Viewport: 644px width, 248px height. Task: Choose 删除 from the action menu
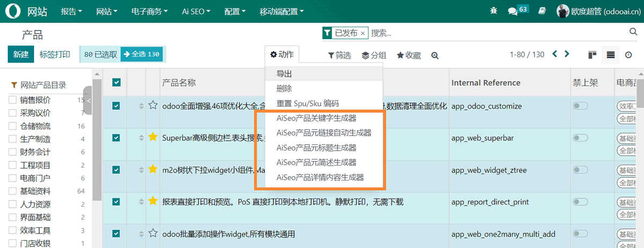(324, 88)
